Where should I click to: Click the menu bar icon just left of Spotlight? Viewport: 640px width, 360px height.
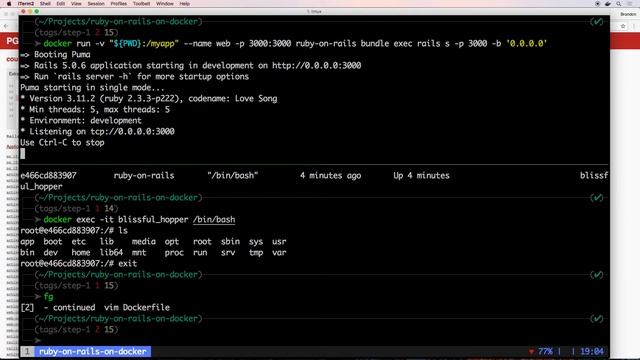coord(608,4)
